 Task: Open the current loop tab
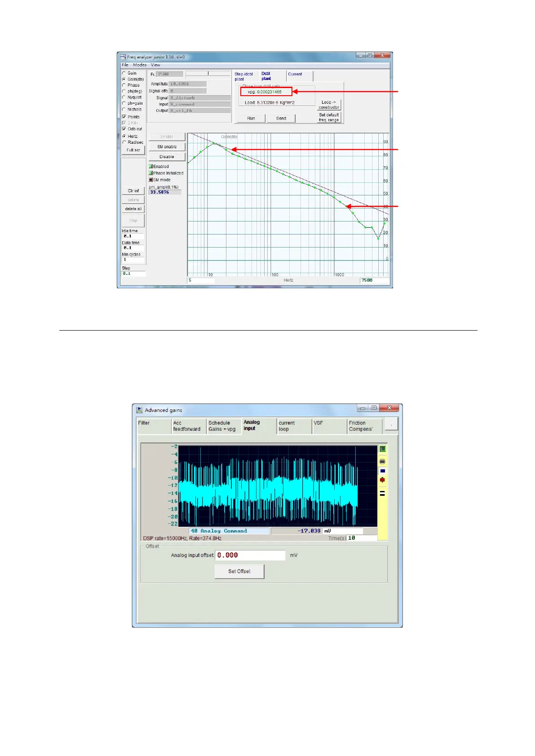coord(294,426)
